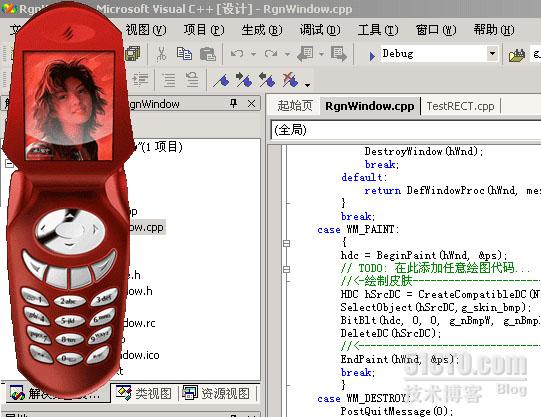541x417 pixels.
Task: Click the BeginPaint(hWnd, &ps) code line
Action: point(424,255)
